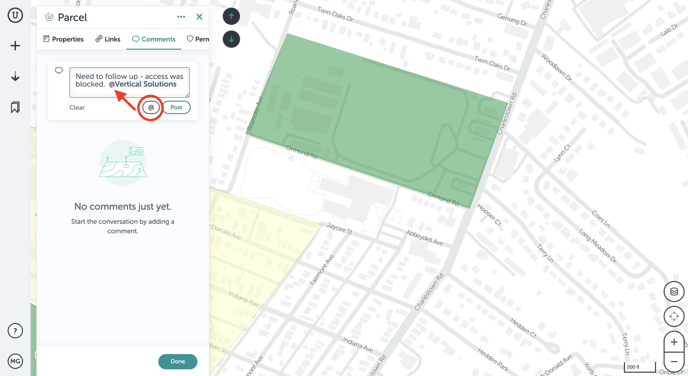Image resolution: width=688 pixels, height=376 pixels.
Task: Clear the comment text
Action: click(x=77, y=107)
